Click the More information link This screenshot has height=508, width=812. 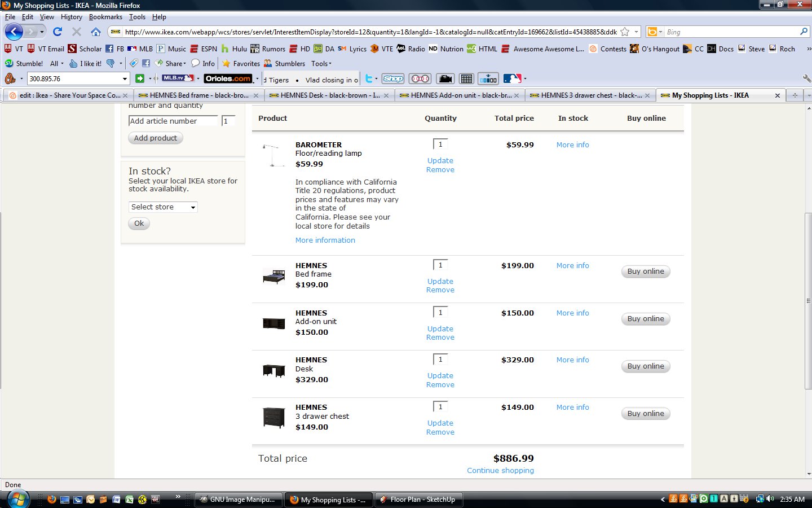325,240
